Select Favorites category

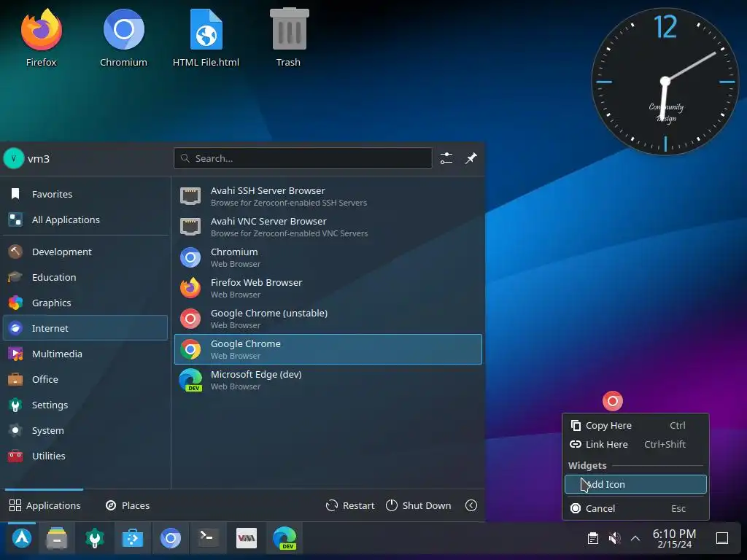(86, 194)
